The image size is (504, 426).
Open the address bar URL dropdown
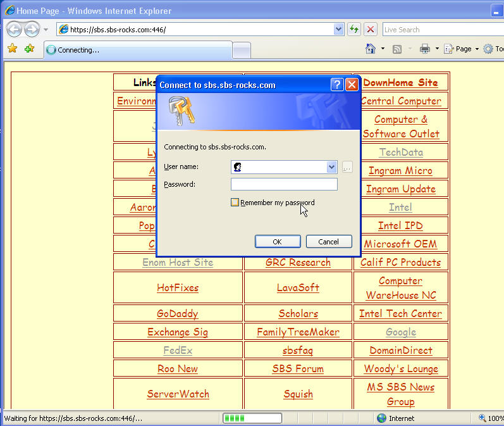click(x=338, y=29)
